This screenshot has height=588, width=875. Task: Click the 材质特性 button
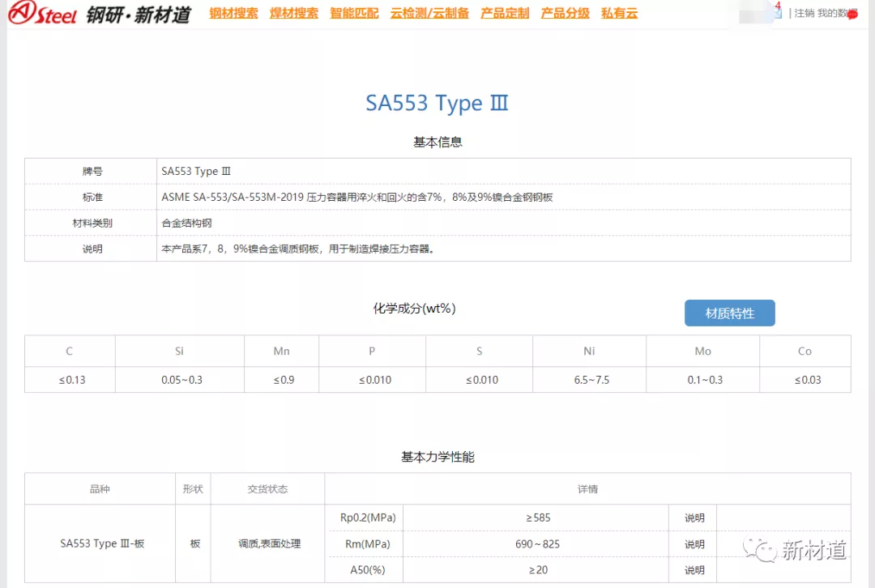point(729,313)
